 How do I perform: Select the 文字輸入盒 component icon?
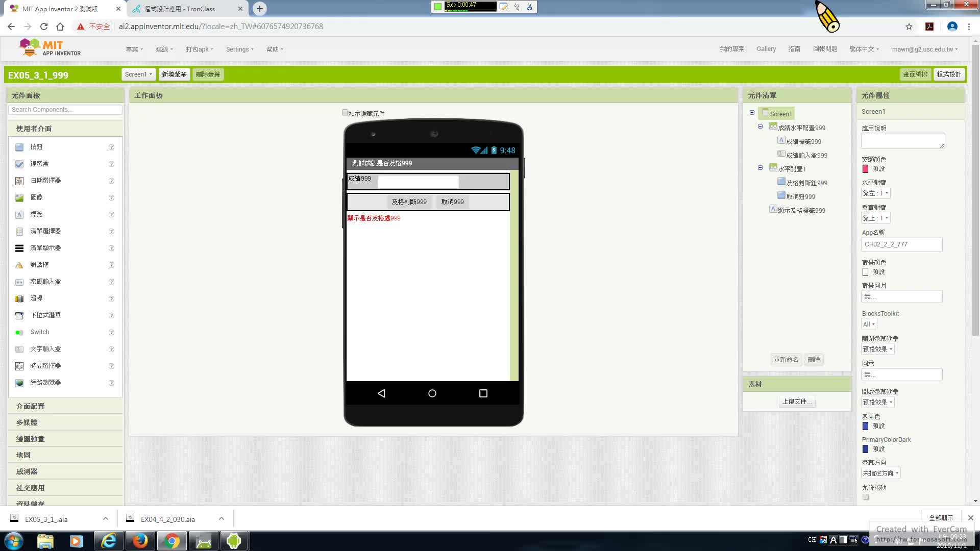click(x=19, y=349)
